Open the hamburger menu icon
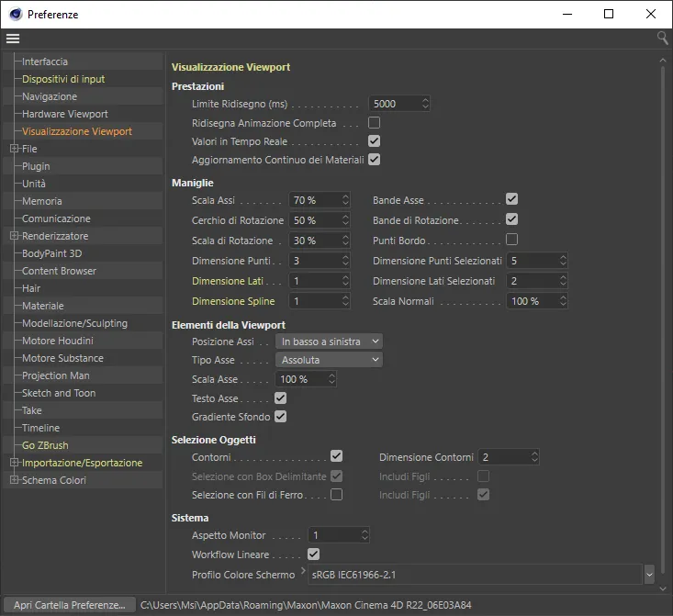 [x=13, y=39]
